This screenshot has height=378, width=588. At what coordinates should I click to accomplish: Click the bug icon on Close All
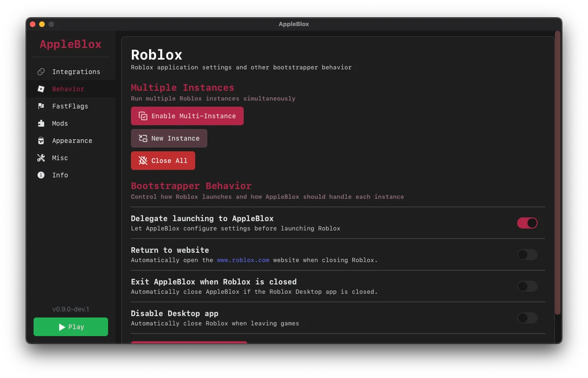pyautogui.click(x=143, y=161)
